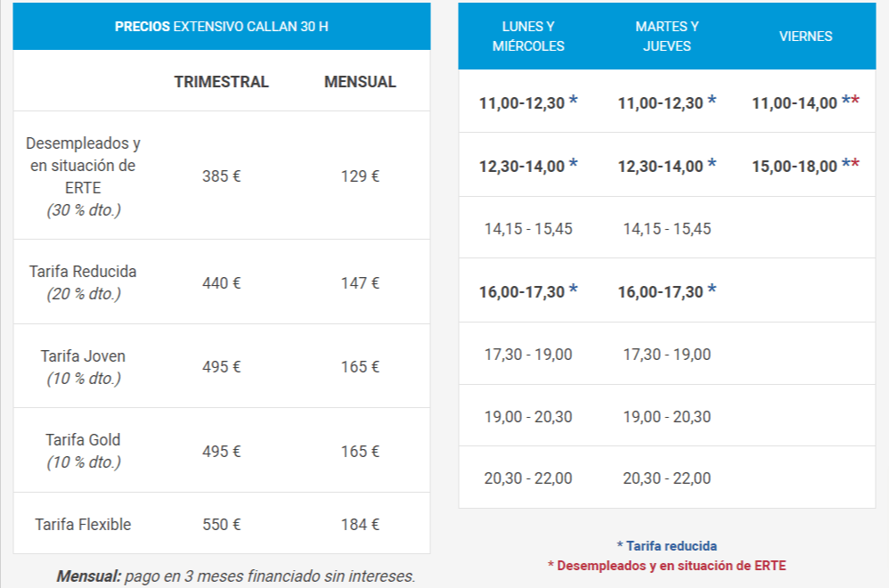Click the PRECIOS EXTENSIVO CALLAN 30 H header
The width and height of the screenshot is (889, 588).
[x=221, y=27]
